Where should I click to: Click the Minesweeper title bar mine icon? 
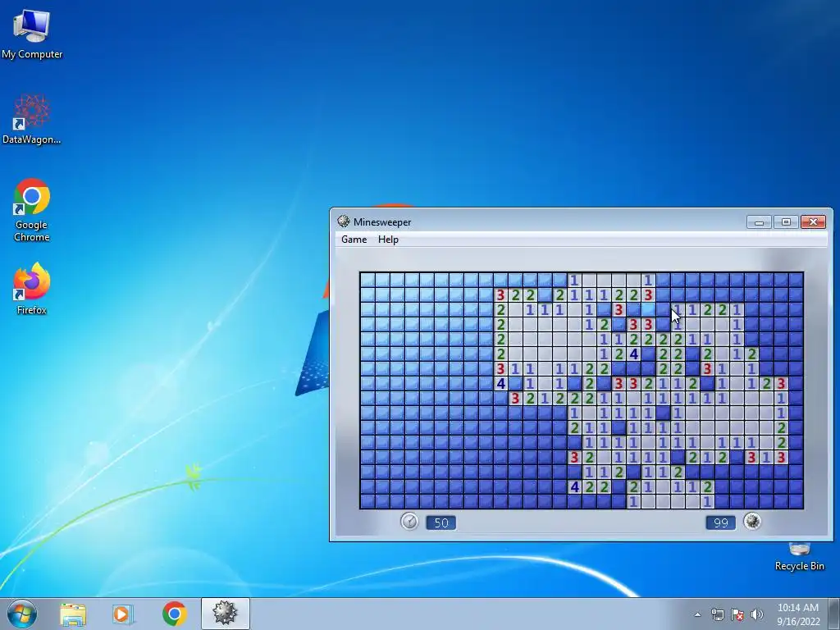[x=344, y=221]
